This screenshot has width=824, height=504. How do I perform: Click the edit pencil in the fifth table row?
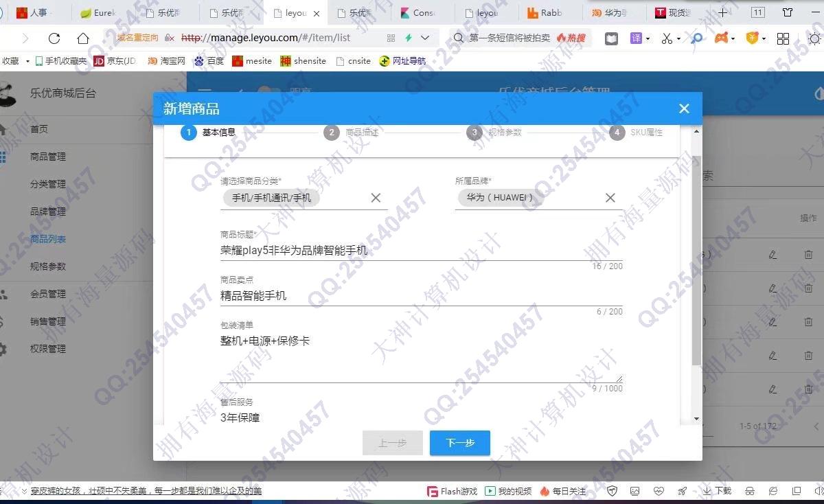(x=773, y=389)
